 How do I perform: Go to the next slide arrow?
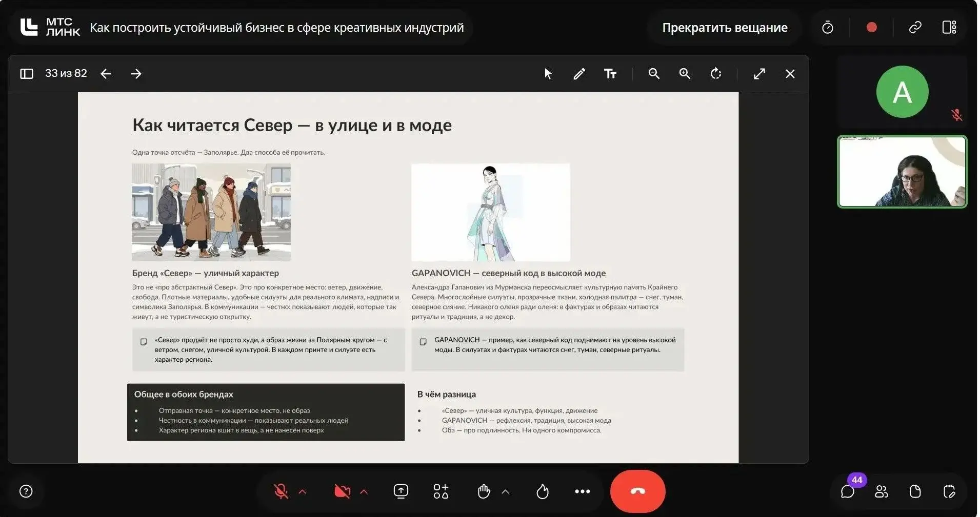click(136, 74)
